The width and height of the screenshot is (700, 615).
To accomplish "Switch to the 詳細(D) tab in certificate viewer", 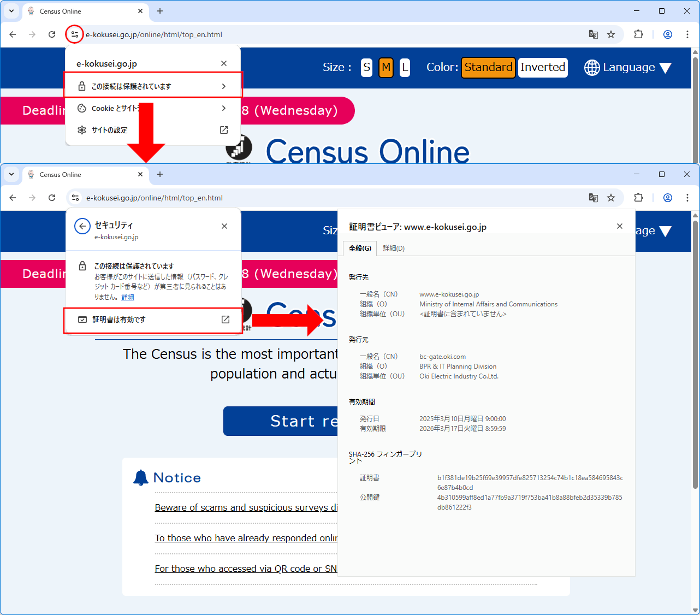I will pyautogui.click(x=394, y=249).
